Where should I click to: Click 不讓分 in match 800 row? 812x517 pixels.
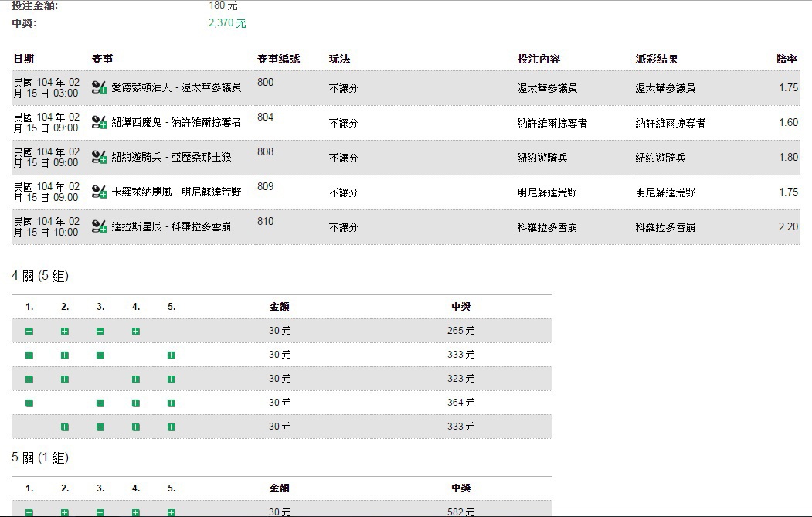click(x=344, y=88)
